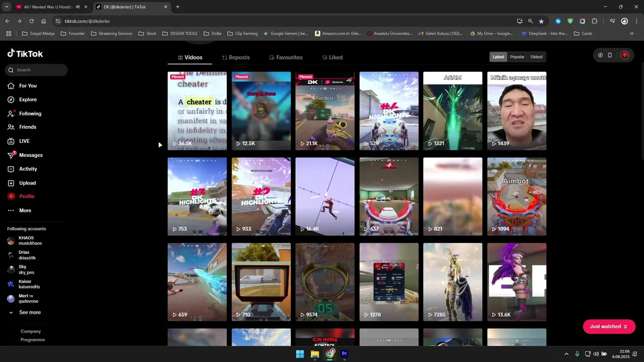Open the Shazam extension

point(558,21)
